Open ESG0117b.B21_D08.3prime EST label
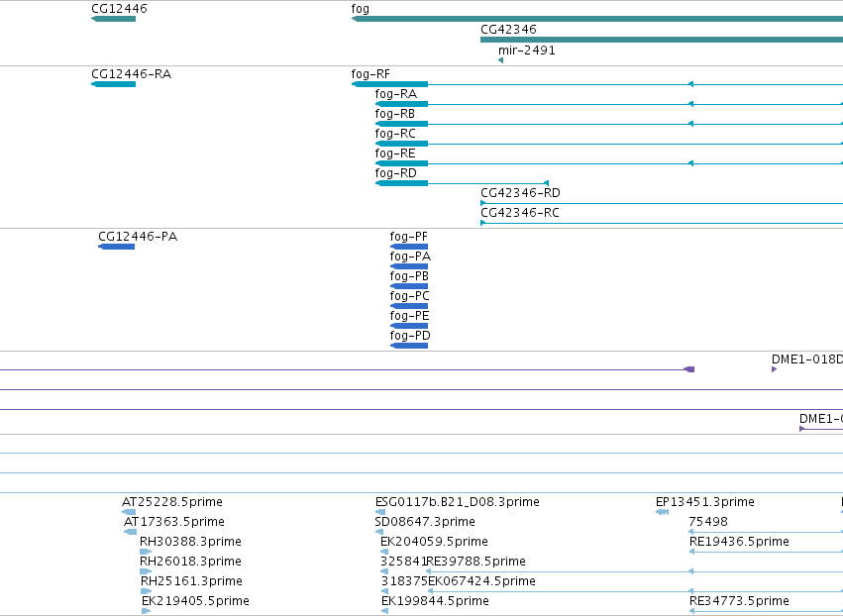Screen dimensions: 843x616 (458, 502)
